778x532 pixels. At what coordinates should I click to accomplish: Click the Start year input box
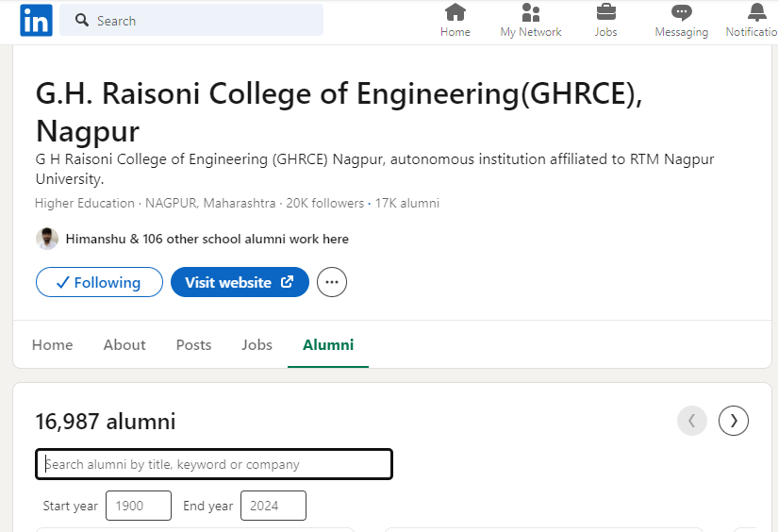pyautogui.click(x=138, y=506)
